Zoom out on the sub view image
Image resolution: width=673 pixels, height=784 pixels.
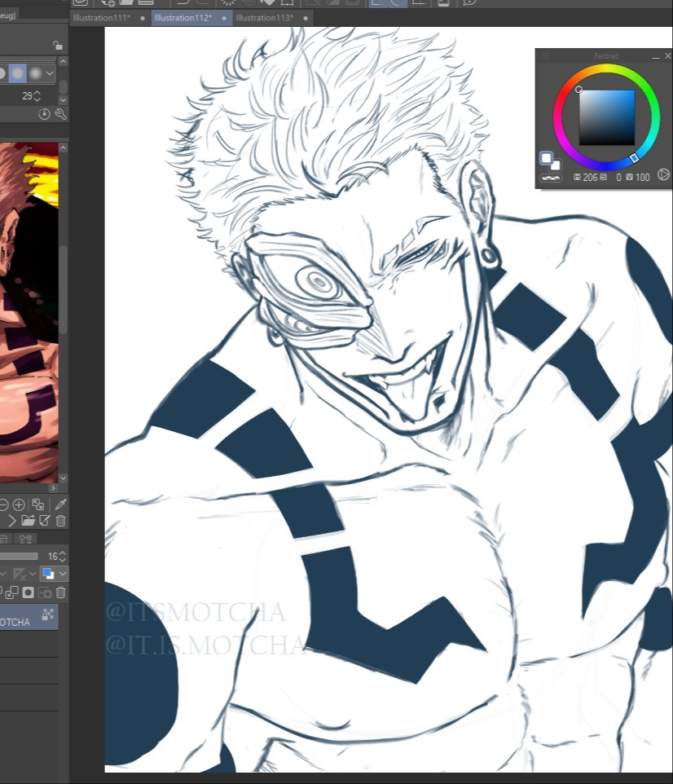pyautogui.click(x=3, y=504)
